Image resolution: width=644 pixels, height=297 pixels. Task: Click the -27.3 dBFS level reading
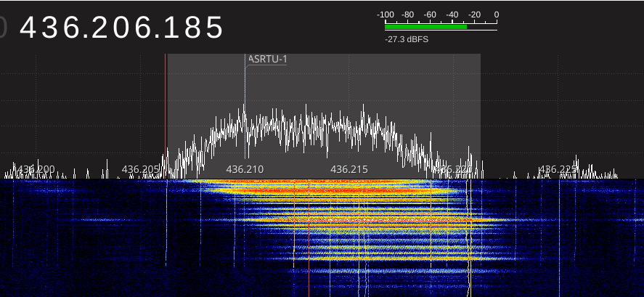click(x=407, y=39)
